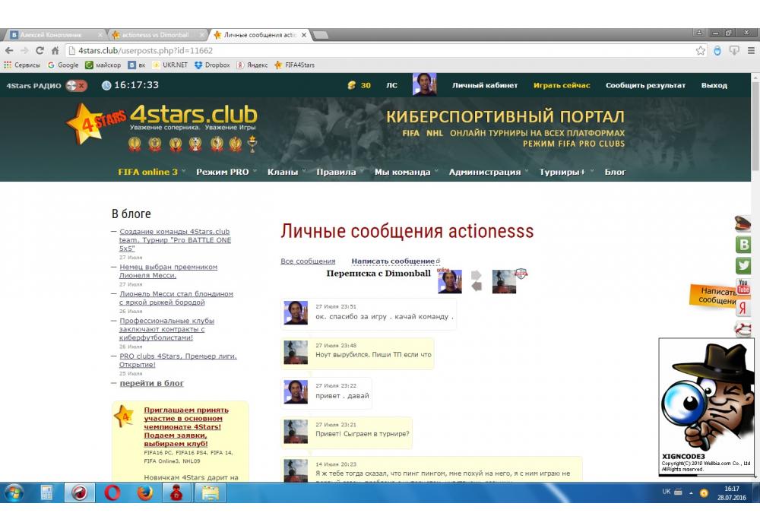Click the 'Написать сообщение' link

point(392,261)
